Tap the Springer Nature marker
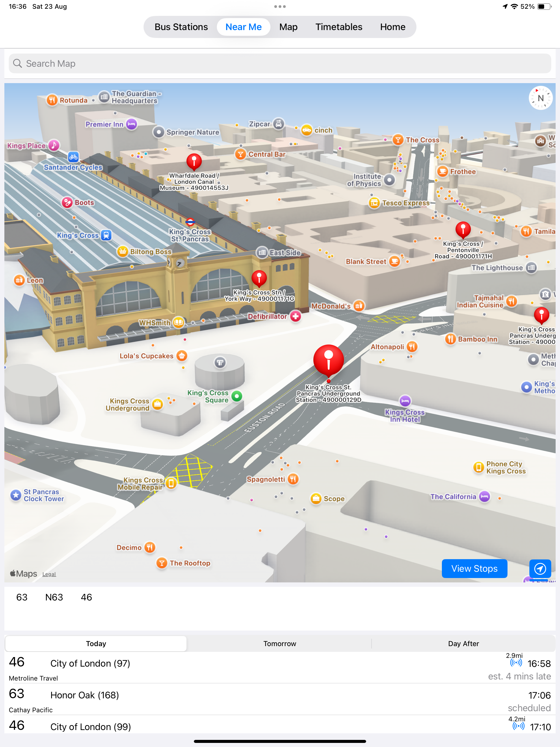Screen dimensions: 560x747 (158, 132)
